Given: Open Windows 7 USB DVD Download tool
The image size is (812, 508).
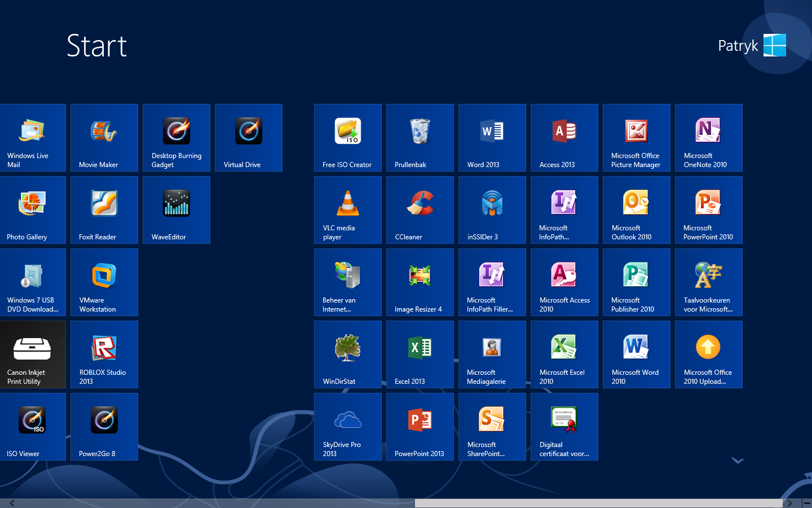Looking at the screenshot, I should (33, 282).
